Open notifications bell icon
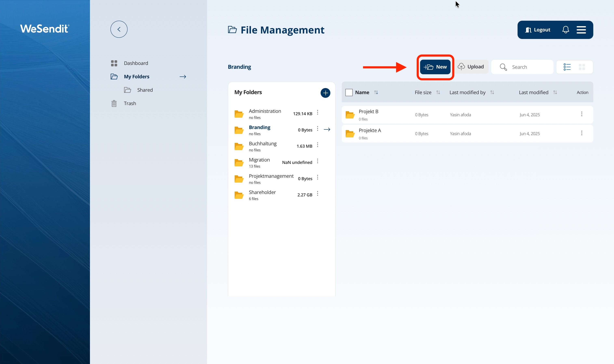 tap(565, 30)
